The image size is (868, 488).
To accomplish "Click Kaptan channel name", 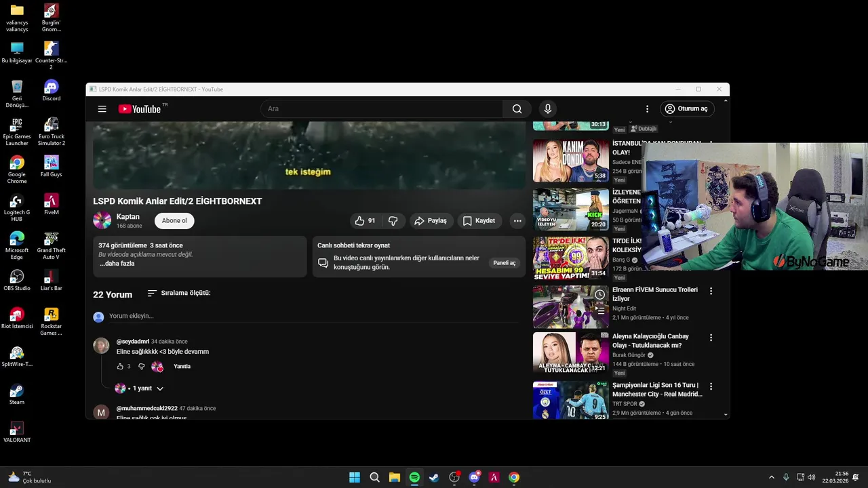I will click(x=128, y=217).
